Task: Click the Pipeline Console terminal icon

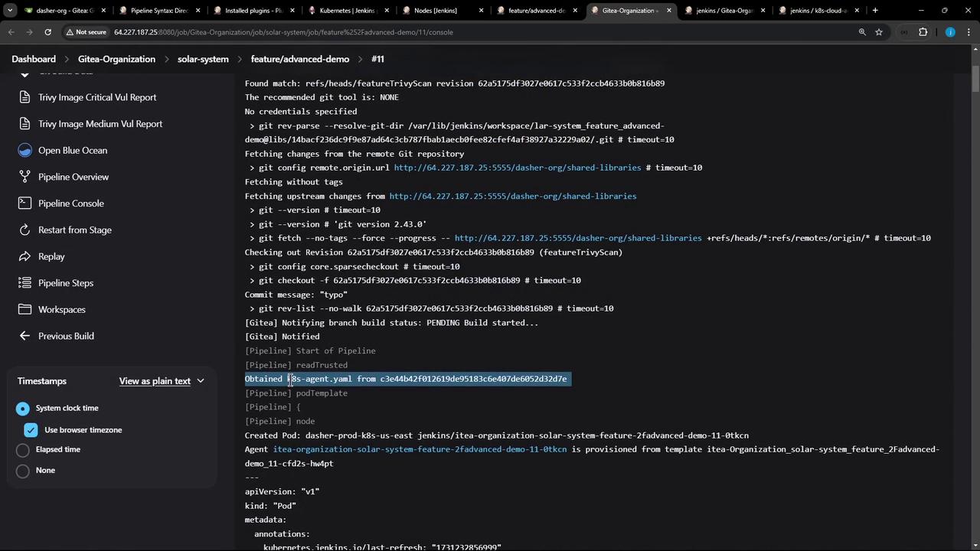Action: [x=24, y=204]
